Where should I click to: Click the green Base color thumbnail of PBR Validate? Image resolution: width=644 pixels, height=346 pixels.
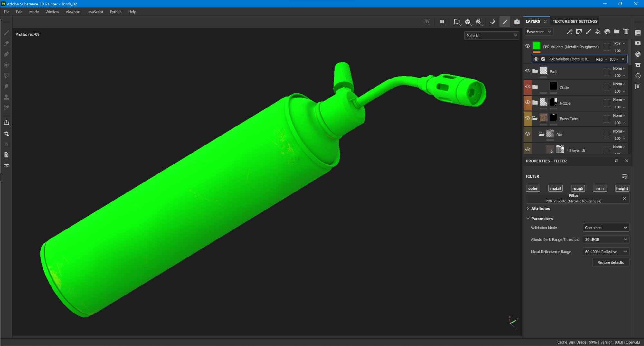point(536,46)
